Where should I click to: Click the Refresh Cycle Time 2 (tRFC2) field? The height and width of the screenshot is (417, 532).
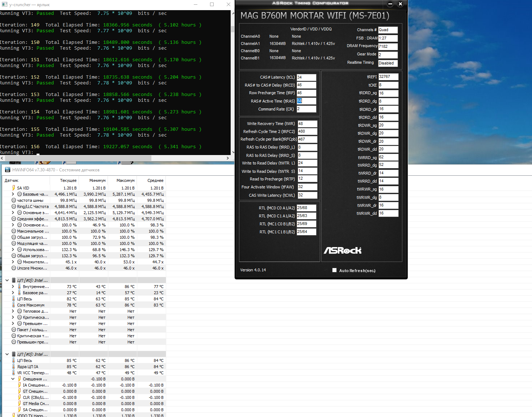coord(307,132)
